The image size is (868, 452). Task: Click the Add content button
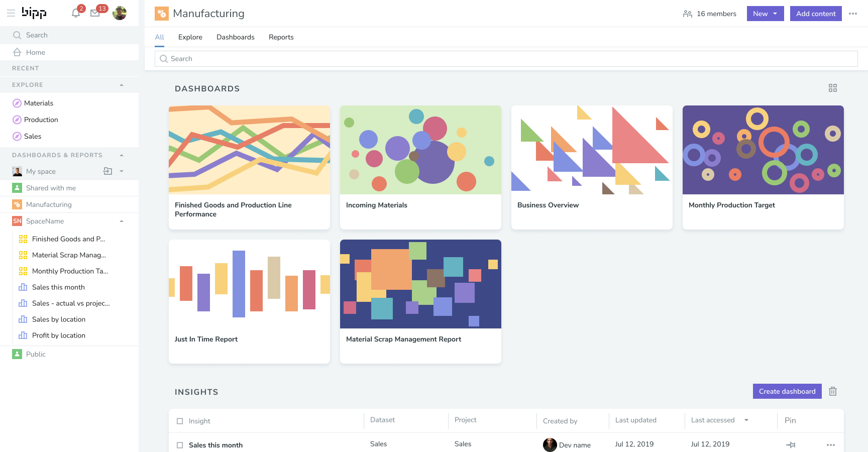[x=815, y=14]
